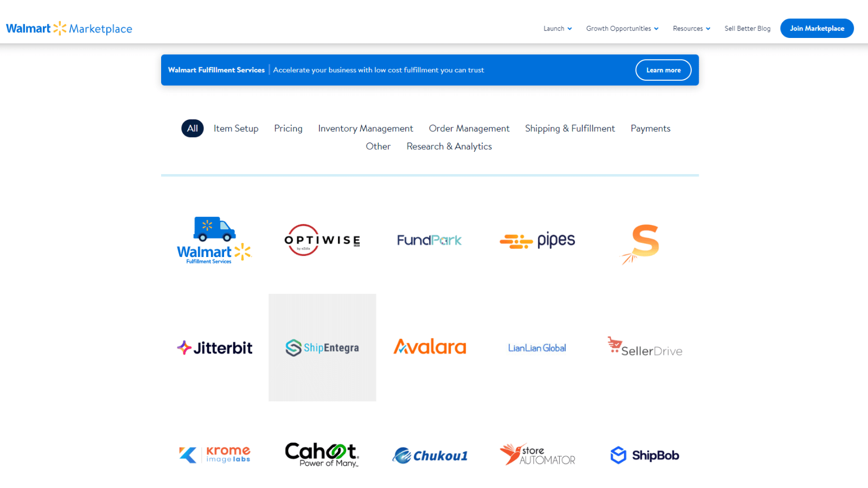The width and height of the screenshot is (868, 488).
Task: Open the Sell Better Blog link
Action: (x=748, y=29)
